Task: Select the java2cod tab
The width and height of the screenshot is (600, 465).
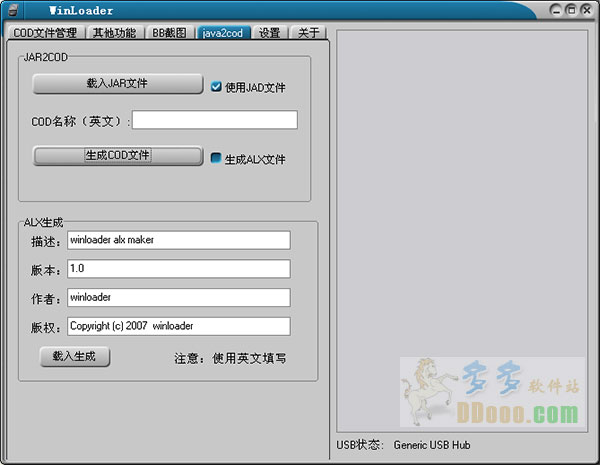Action: [x=223, y=33]
